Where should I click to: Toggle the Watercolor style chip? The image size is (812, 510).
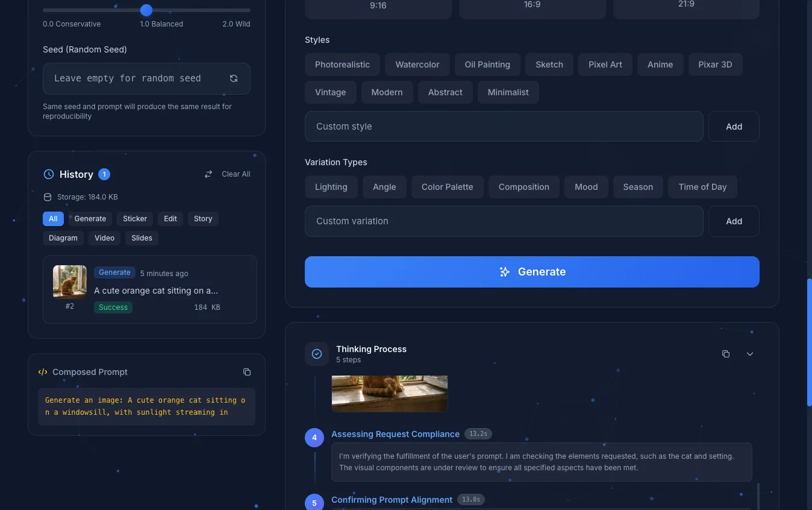(x=417, y=65)
